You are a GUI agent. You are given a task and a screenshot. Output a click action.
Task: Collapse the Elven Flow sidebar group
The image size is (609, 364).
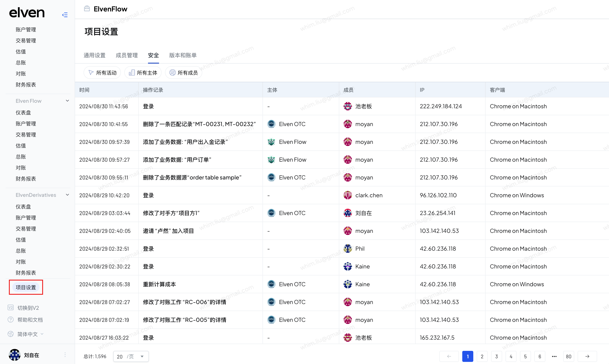(x=67, y=101)
